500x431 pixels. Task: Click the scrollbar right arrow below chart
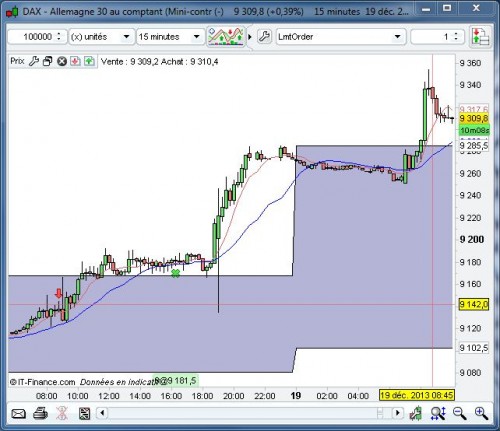(x=397, y=413)
